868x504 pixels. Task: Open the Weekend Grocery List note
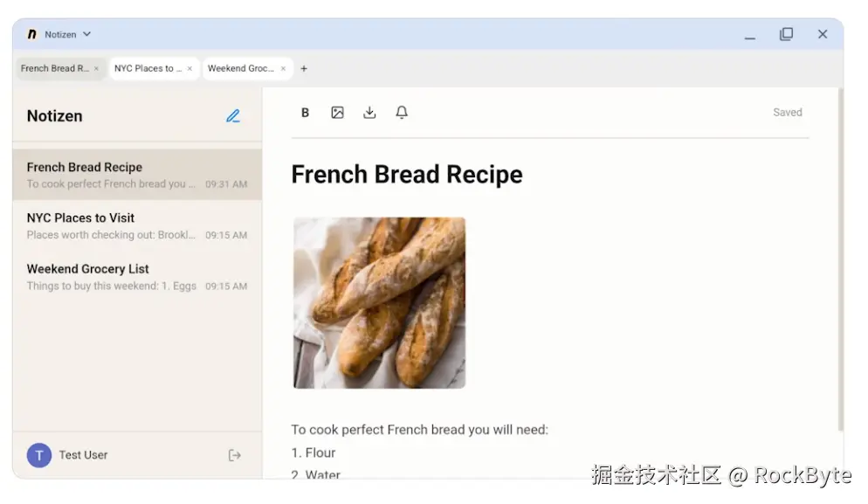pos(137,276)
